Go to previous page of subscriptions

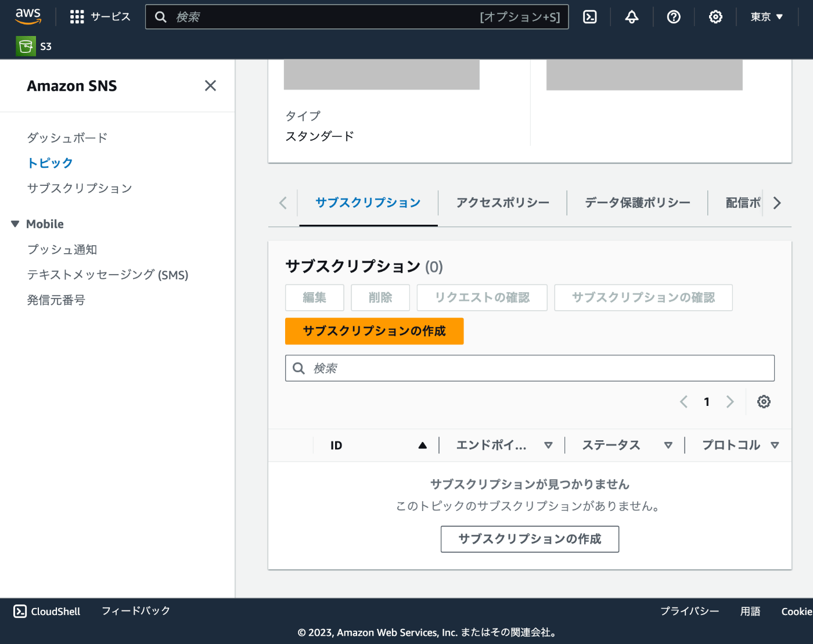pyautogui.click(x=684, y=401)
